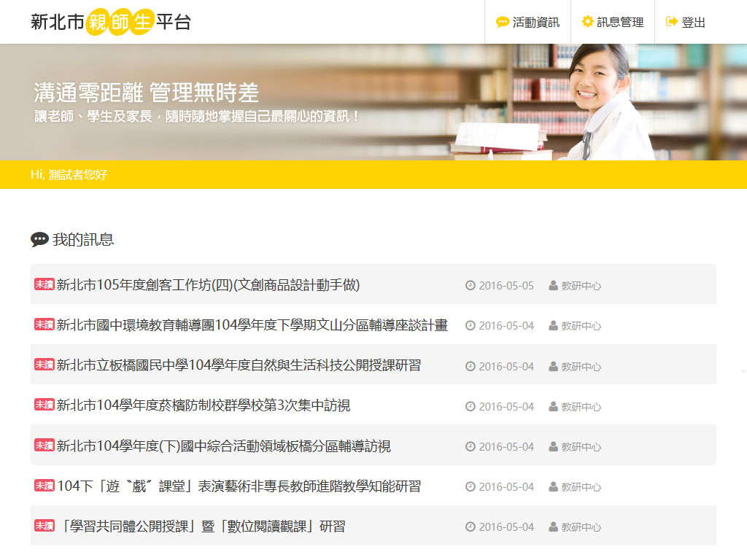Click date 2016-05-04 on 環境教育輔導團 row
Screen dimensions: 747x560
tap(506, 326)
